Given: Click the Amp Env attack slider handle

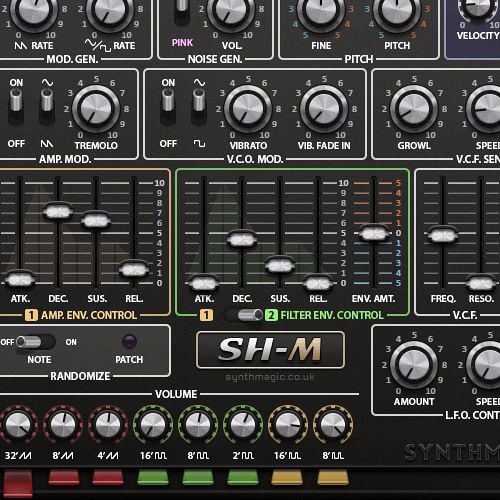Looking at the screenshot, I should coord(20,279).
